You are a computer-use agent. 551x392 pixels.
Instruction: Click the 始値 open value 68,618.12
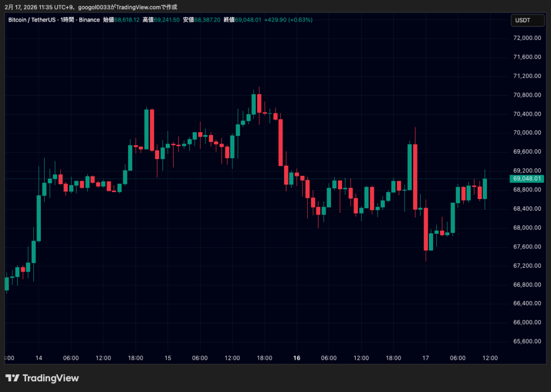pos(126,20)
